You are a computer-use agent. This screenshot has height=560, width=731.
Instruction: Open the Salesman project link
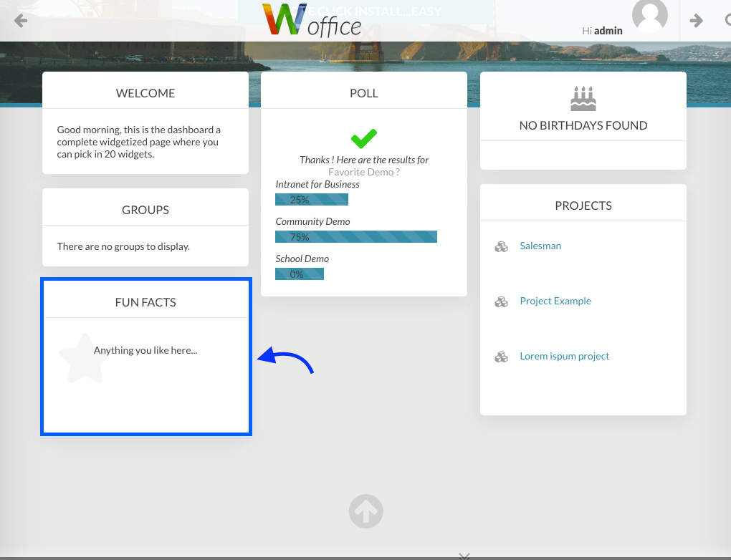540,246
